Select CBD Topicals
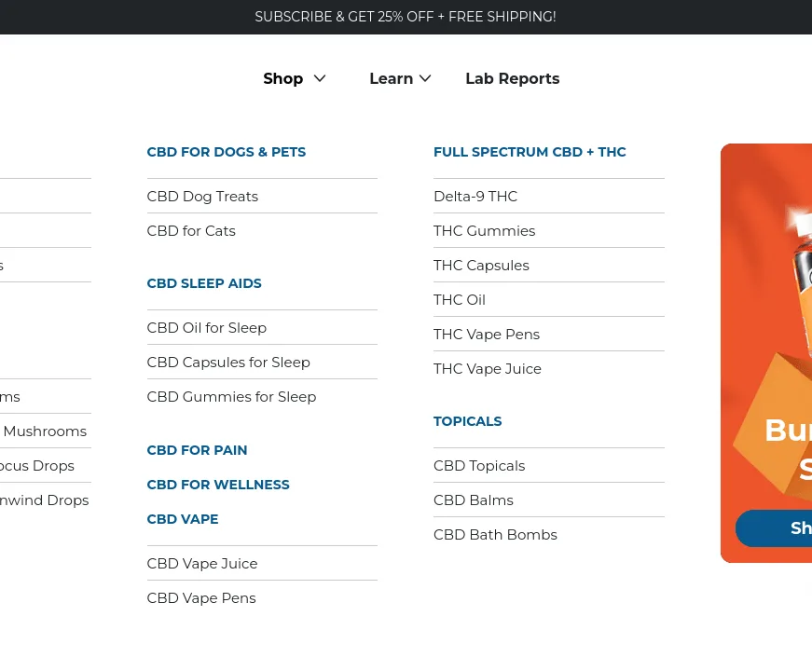812x671 pixels. (479, 466)
